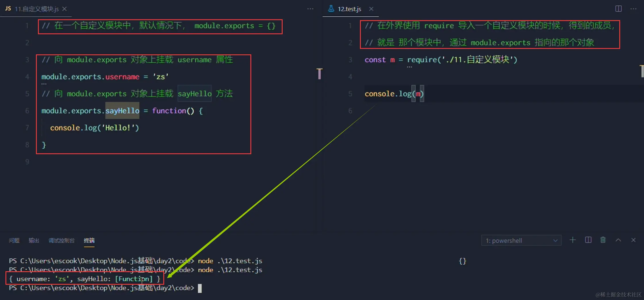Open the right editor group's more actions menu
This screenshot has height=300, width=644.
click(x=633, y=9)
